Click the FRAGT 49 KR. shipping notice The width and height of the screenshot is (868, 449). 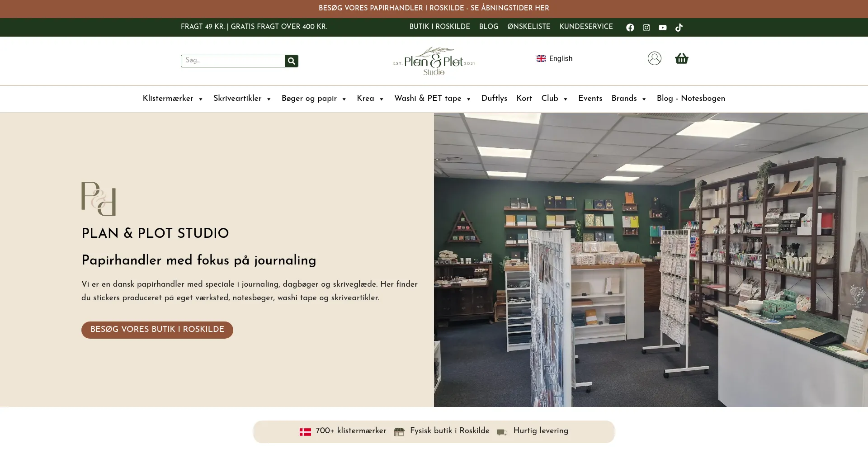click(x=254, y=27)
